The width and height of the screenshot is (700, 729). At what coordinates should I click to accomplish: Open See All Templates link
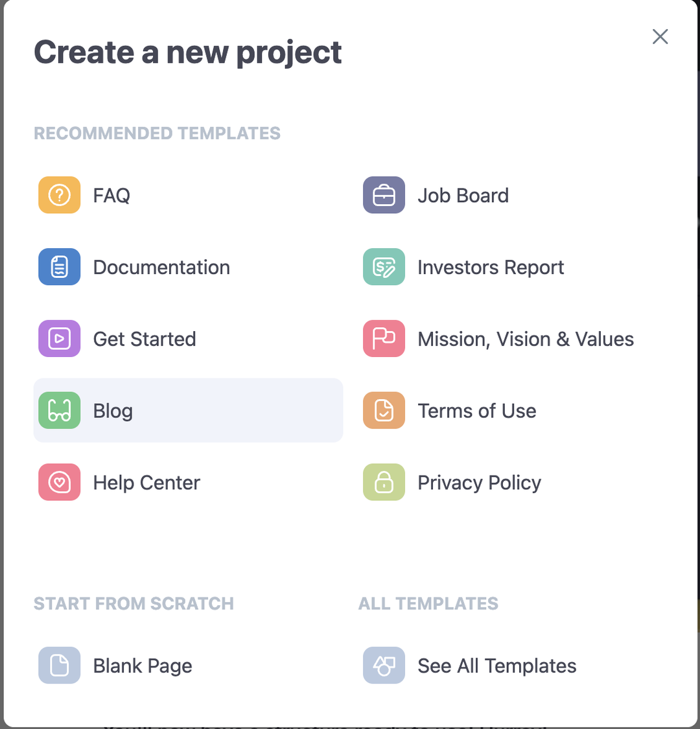tap(496, 666)
